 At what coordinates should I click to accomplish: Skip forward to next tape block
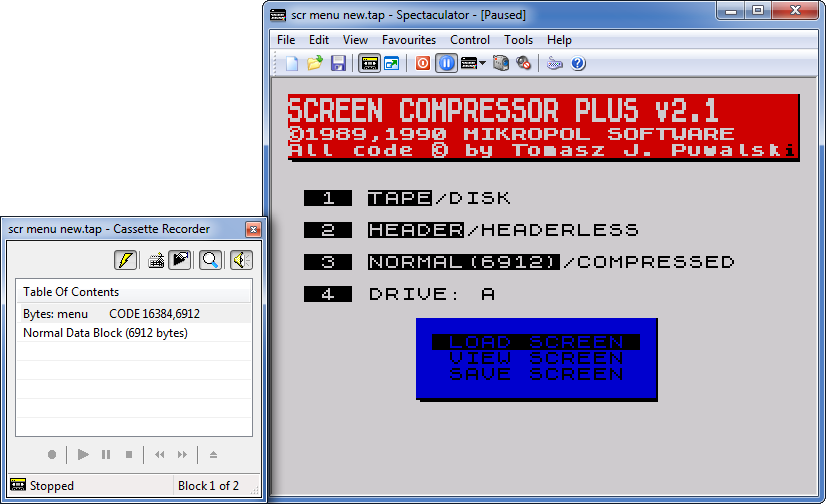(182, 454)
